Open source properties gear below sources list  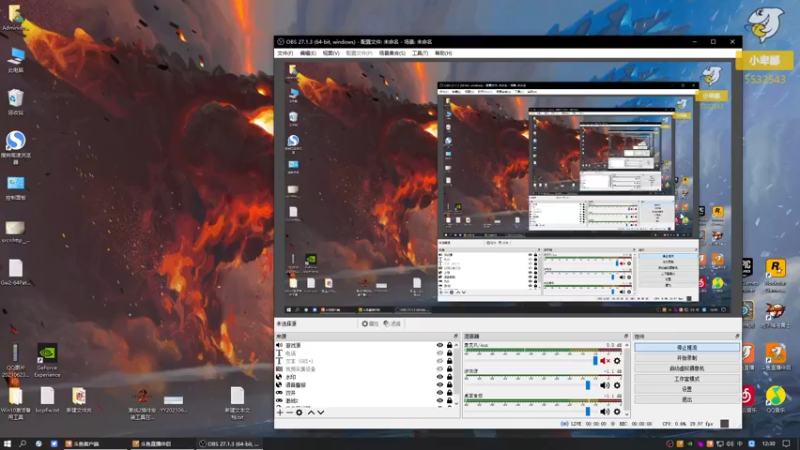click(299, 412)
